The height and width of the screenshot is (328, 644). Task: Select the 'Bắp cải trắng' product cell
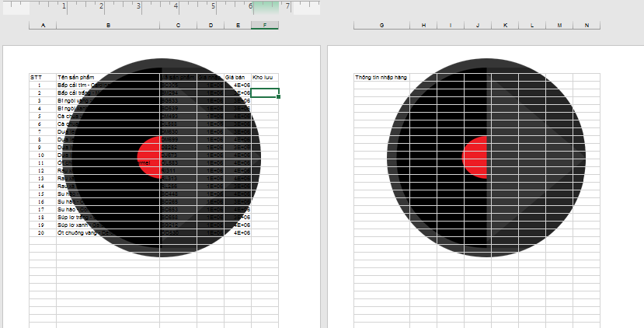tap(108, 93)
